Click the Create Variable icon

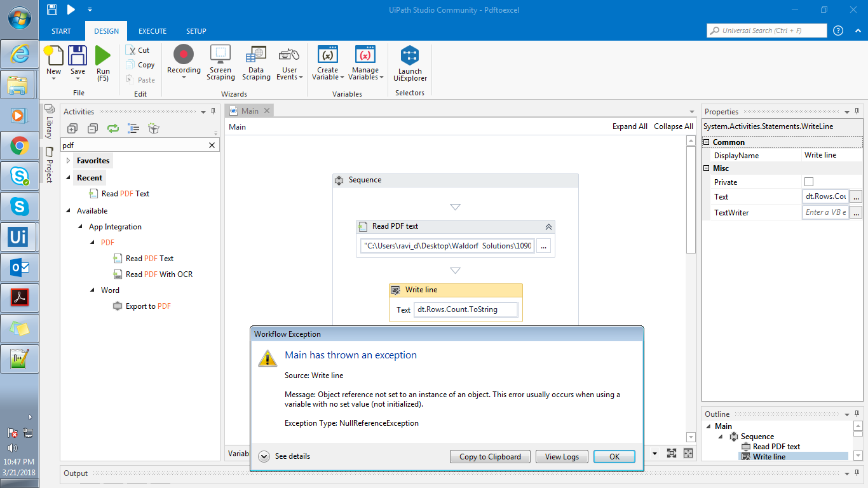click(x=328, y=55)
